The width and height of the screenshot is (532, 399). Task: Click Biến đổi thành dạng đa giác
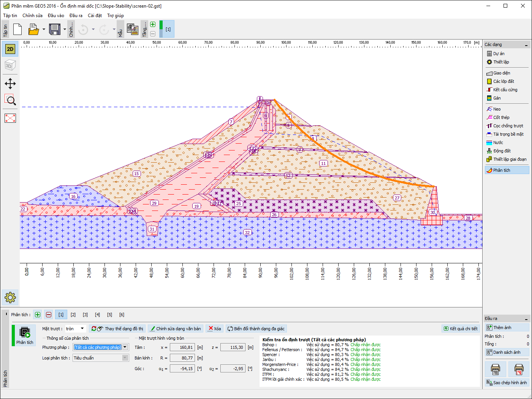click(x=256, y=329)
